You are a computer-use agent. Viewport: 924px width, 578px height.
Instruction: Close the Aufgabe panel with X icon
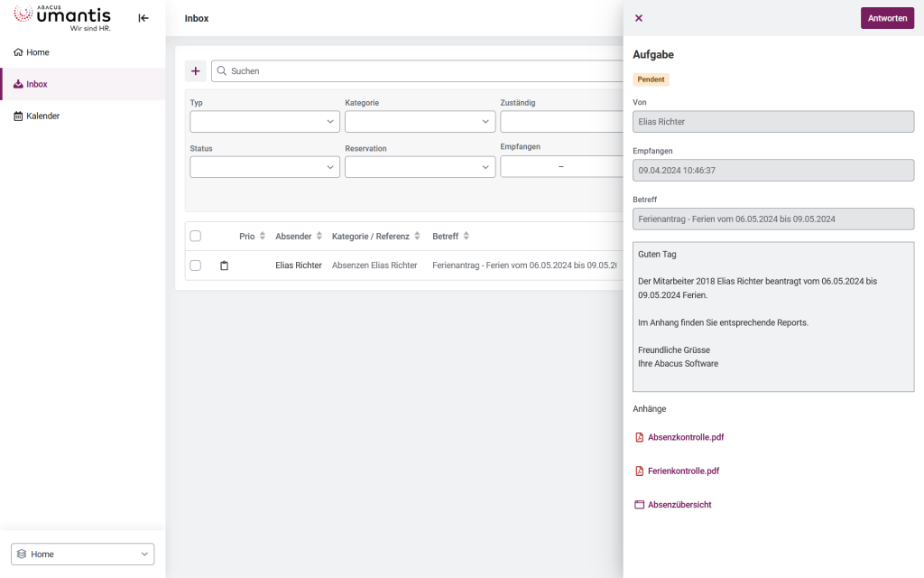[x=639, y=18]
